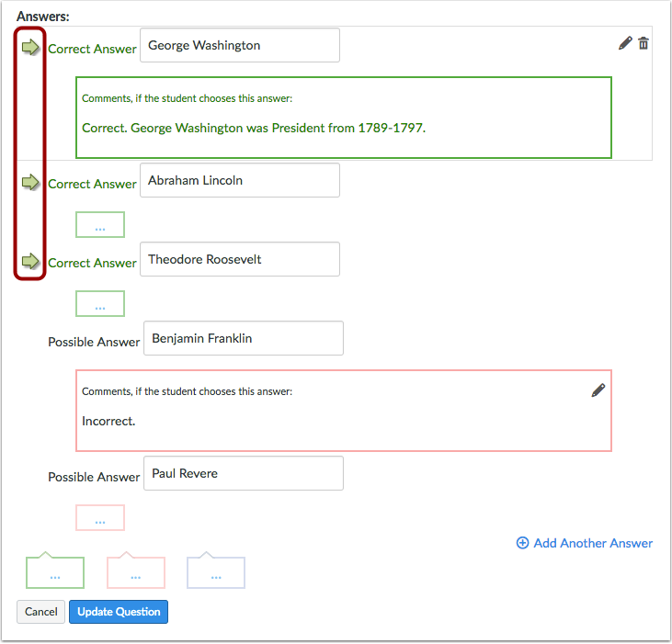Delete the George Washington answer with trash icon

click(644, 43)
